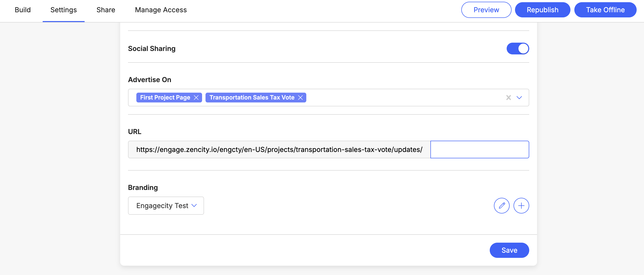This screenshot has height=275, width=644.
Task: Switch to the Build tab
Action: point(23,10)
